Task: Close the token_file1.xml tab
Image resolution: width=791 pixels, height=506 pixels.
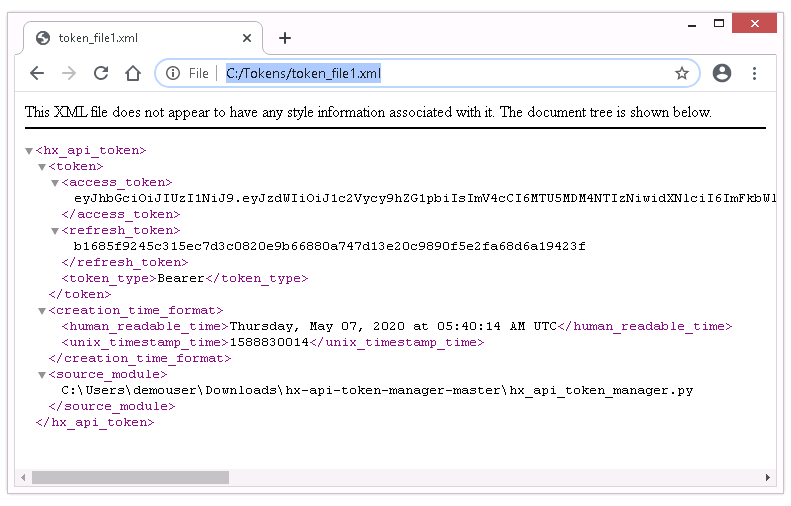Action: pos(247,38)
